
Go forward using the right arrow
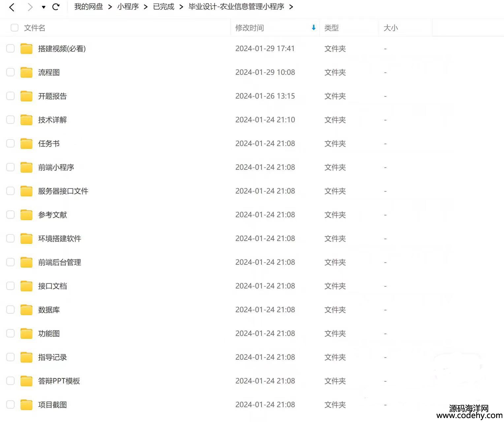[x=30, y=7]
